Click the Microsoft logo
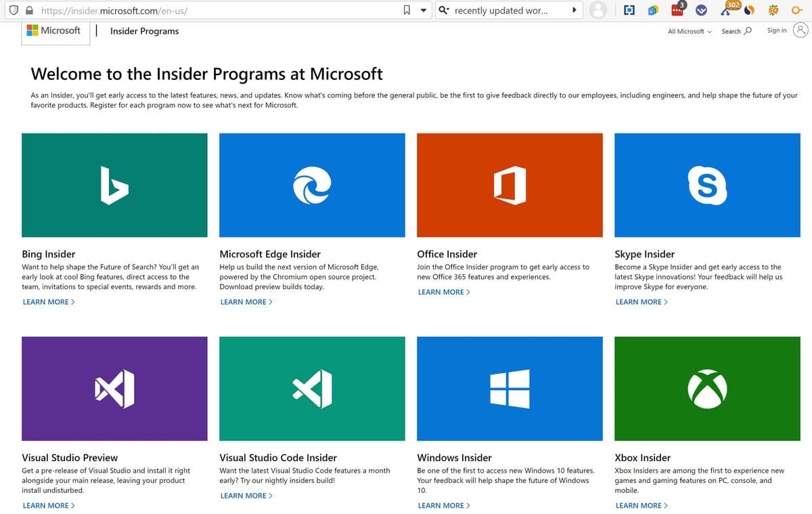This screenshot has height=514, width=812. [53, 30]
